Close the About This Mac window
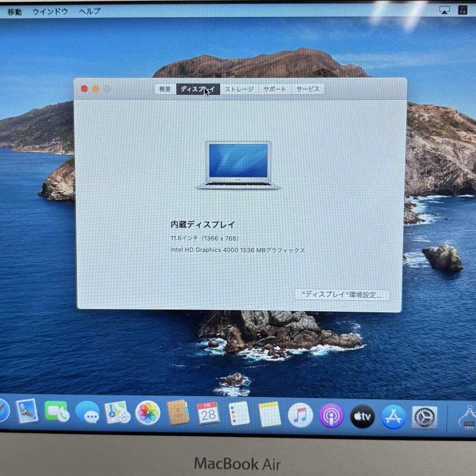Image resolution: width=476 pixels, height=476 pixels. tap(84, 89)
